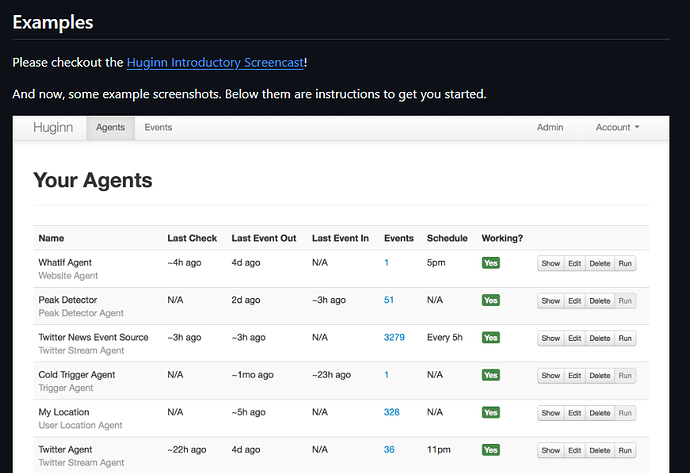Expand the Account dropdown menu
The height and width of the screenshot is (473, 690).
pyautogui.click(x=617, y=127)
